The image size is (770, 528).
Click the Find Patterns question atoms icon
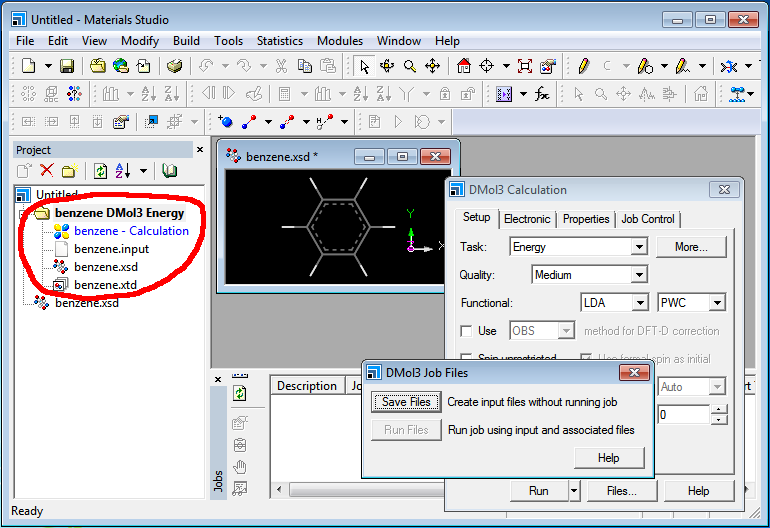[75, 93]
